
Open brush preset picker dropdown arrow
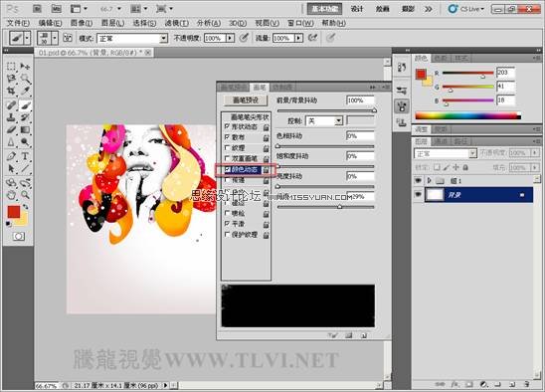pyautogui.click(x=55, y=38)
